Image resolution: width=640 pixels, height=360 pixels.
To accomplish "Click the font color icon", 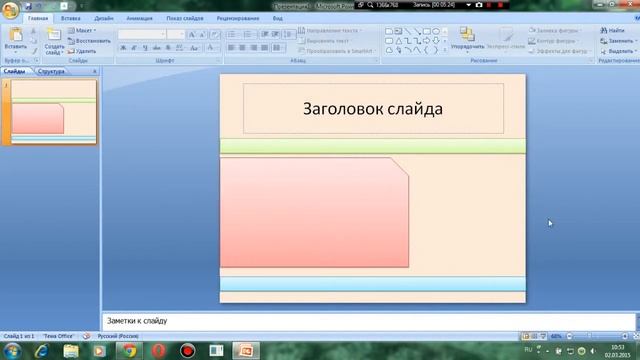I will (x=211, y=48).
